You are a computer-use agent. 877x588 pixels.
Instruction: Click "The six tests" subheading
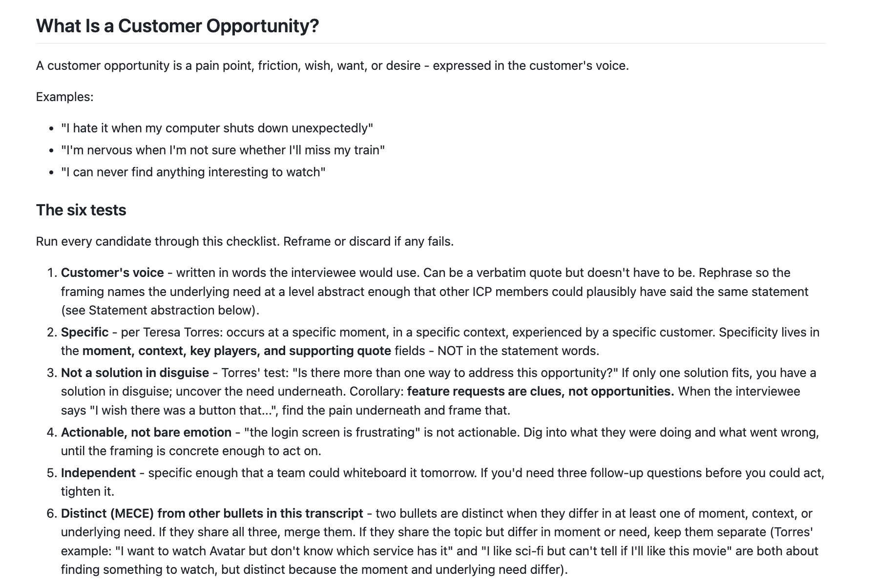click(x=81, y=210)
